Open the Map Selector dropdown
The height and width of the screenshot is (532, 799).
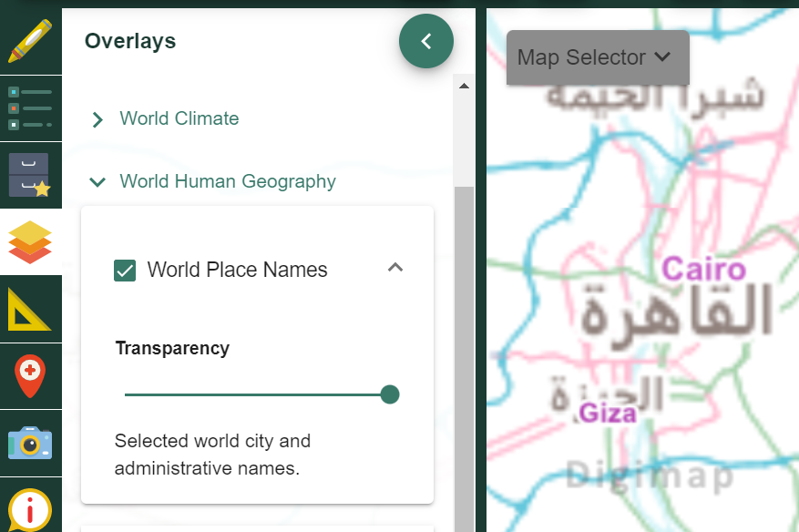click(x=597, y=57)
